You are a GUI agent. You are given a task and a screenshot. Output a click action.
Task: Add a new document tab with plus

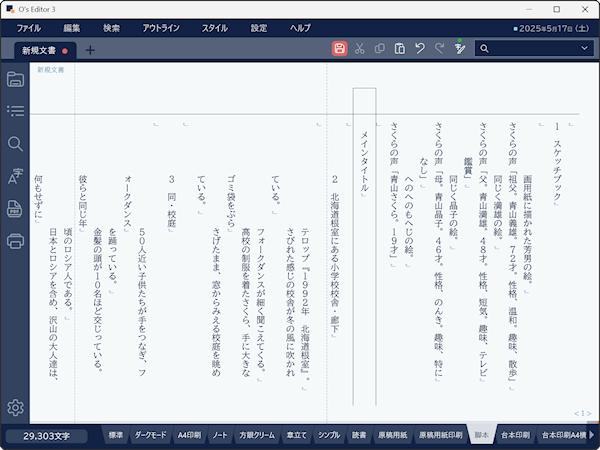pyautogui.click(x=90, y=50)
